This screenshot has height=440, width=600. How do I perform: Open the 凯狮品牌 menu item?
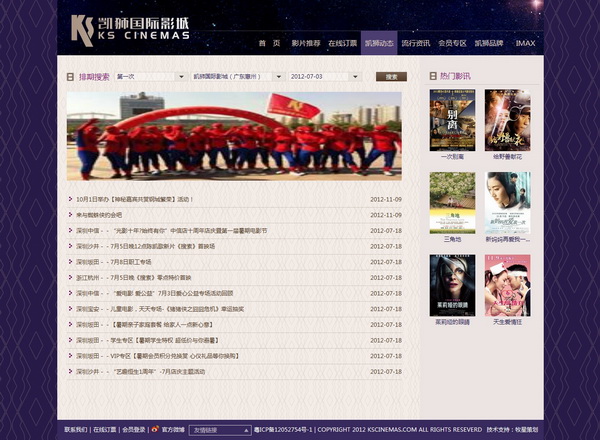489,43
